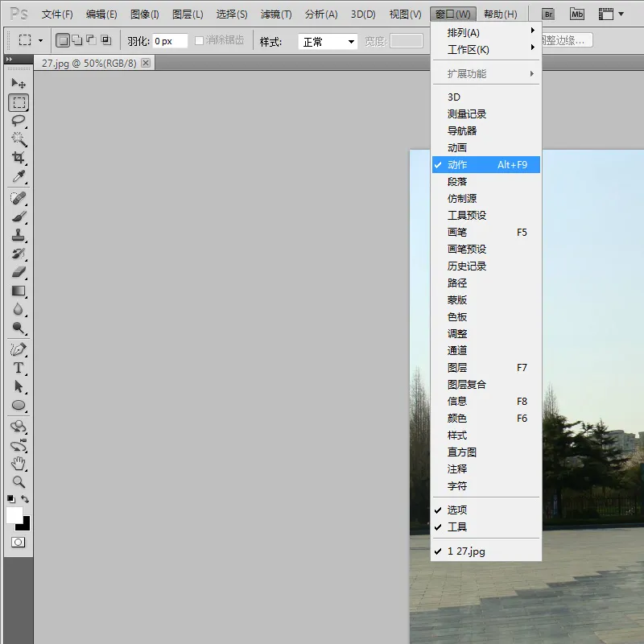644x644 pixels.
Task: Select the Lasso tool
Action: coord(19,120)
